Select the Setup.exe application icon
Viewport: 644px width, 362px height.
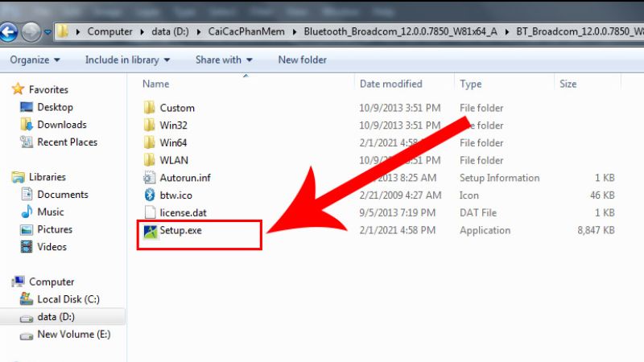click(x=151, y=232)
